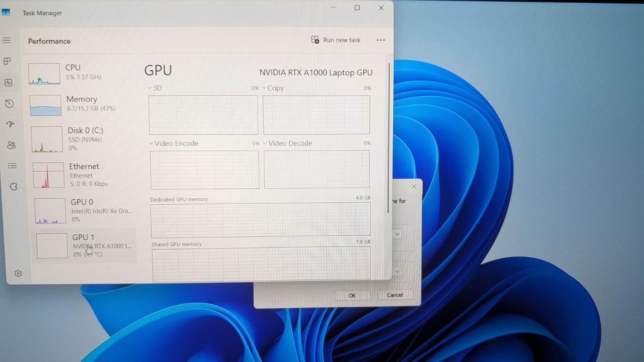The height and width of the screenshot is (362, 644).
Task: Open the lower dropdown in background dialog
Action: pyautogui.click(x=398, y=271)
